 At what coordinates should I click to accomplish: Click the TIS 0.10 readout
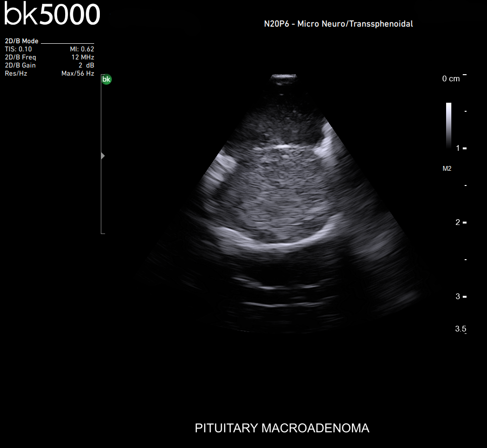(x=19, y=49)
